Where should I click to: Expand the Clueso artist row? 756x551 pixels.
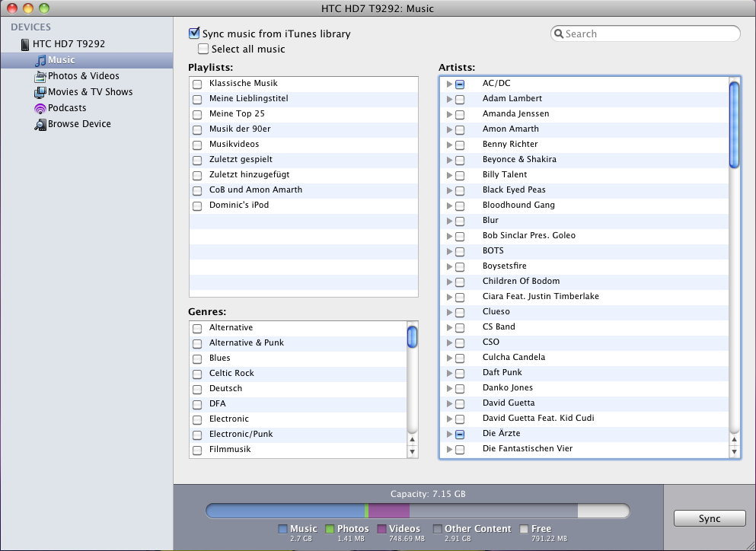[449, 312]
